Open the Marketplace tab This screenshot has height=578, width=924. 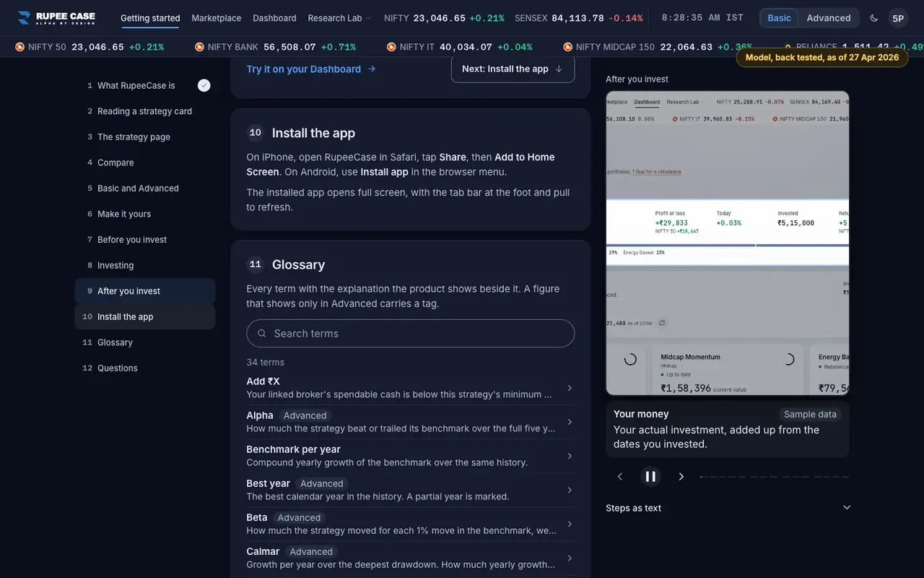[x=217, y=18]
